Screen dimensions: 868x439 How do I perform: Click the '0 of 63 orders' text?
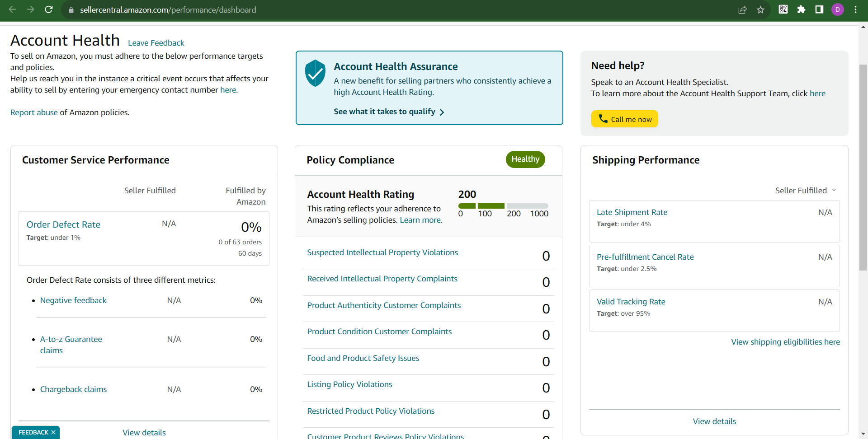(240, 242)
